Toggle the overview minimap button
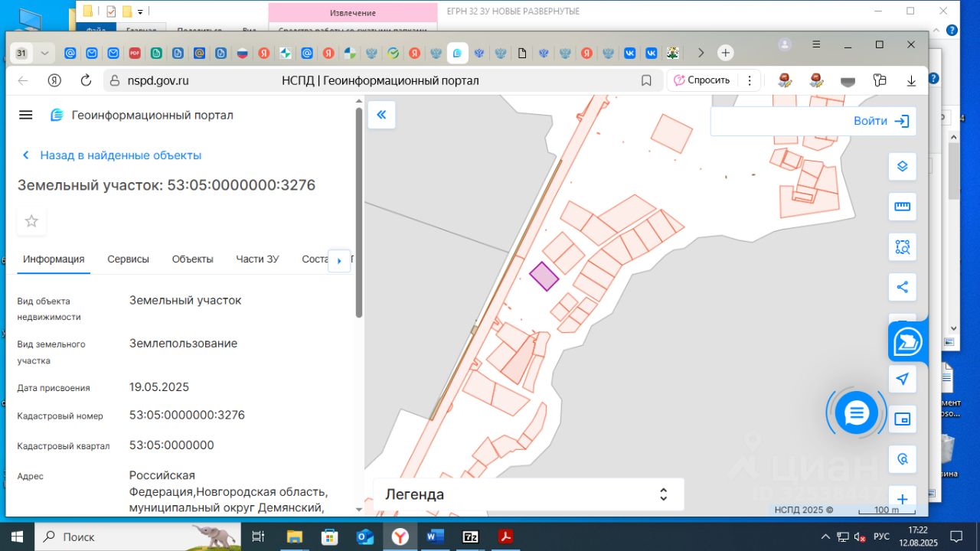980x551 pixels. click(902, 419)
